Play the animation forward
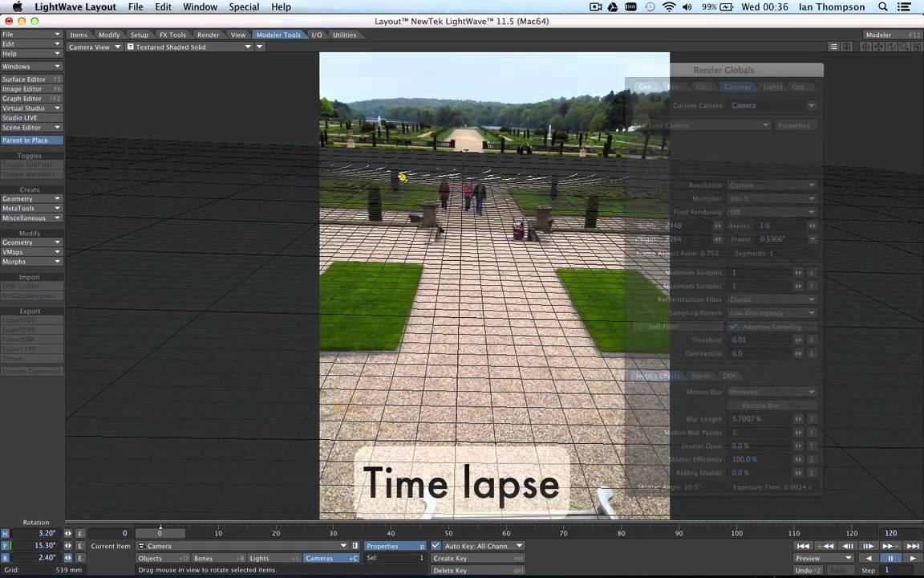924x578 pixels. point(913,558)
